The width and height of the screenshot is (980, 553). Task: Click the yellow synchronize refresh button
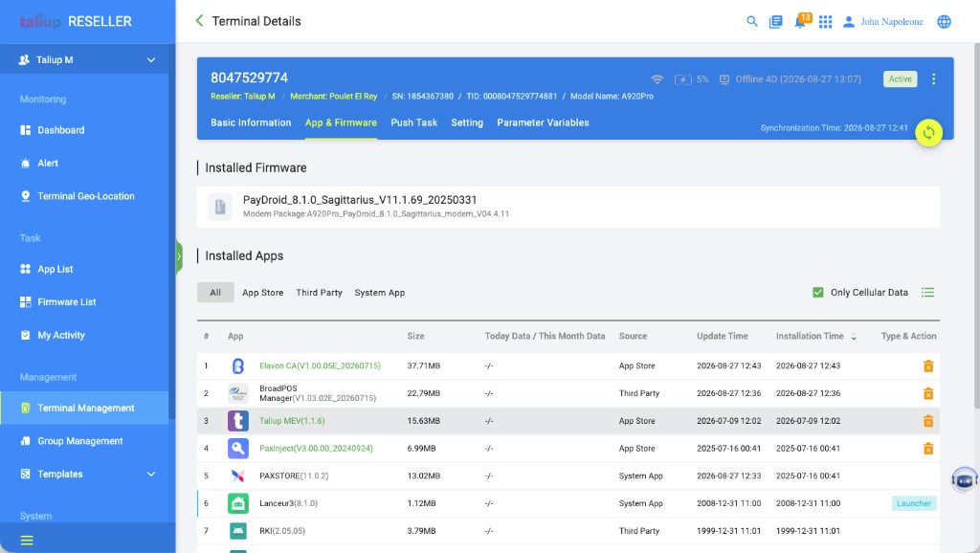(928, 132)
